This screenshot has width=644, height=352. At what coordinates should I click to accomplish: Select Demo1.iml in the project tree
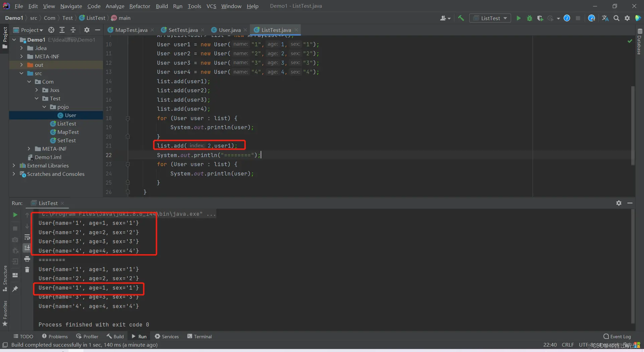pyautogui.click(x=48, y=157)
